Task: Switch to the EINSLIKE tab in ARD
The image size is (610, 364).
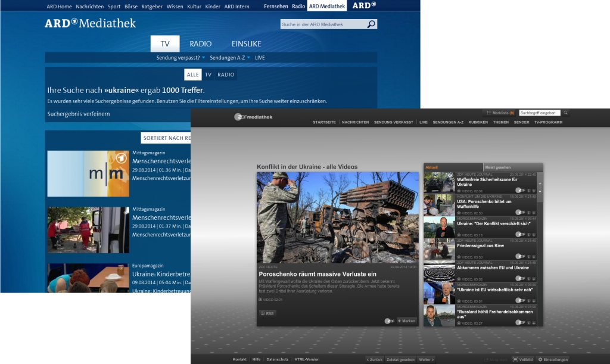Action: point(246,44)
